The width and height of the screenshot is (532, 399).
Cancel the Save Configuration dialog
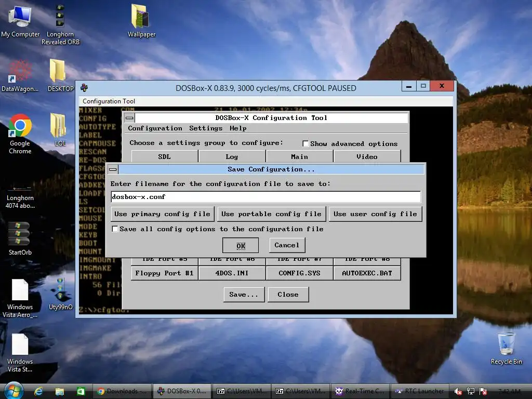tap(287, 245)
